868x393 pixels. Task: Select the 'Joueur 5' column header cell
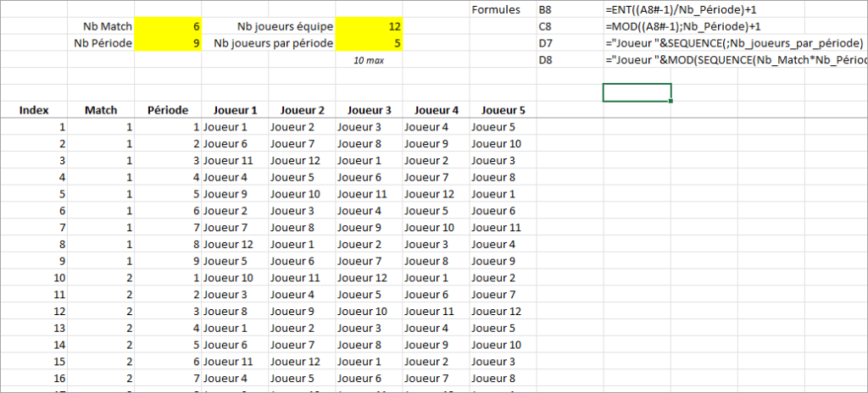pos(504,110)
